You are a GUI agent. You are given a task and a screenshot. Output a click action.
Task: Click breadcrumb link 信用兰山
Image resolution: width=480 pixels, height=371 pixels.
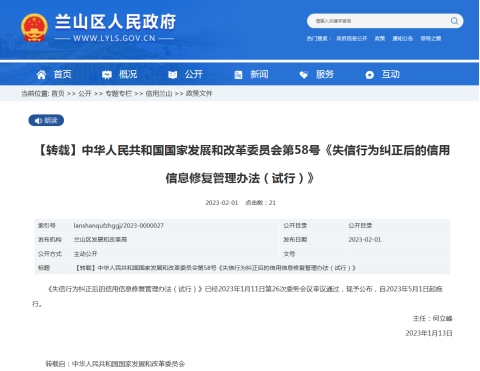tap(159, 94)
